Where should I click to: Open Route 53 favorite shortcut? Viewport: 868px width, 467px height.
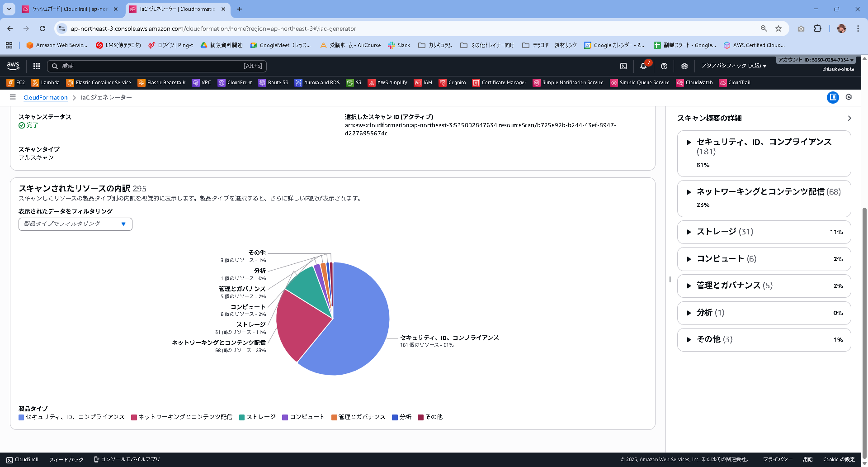point(274,82)
